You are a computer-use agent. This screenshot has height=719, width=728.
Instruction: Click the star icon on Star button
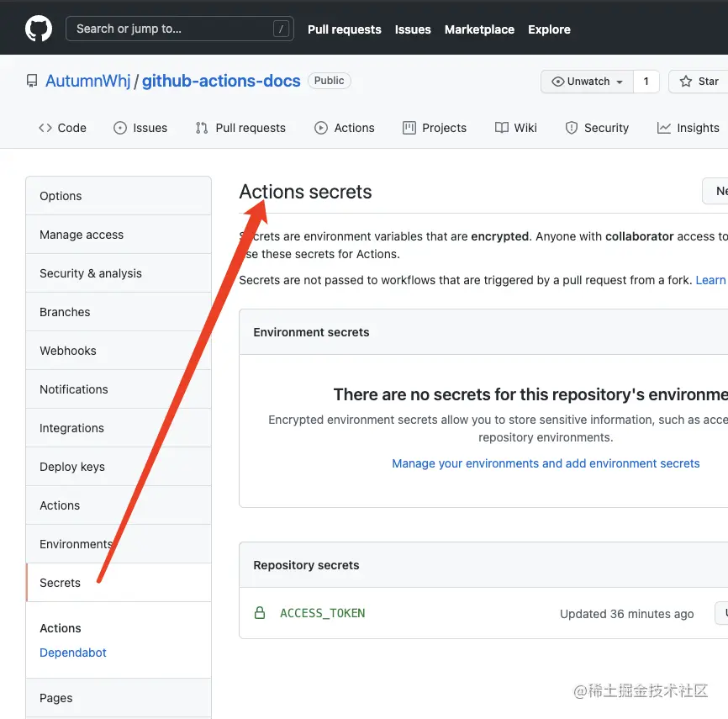(686, 82)
